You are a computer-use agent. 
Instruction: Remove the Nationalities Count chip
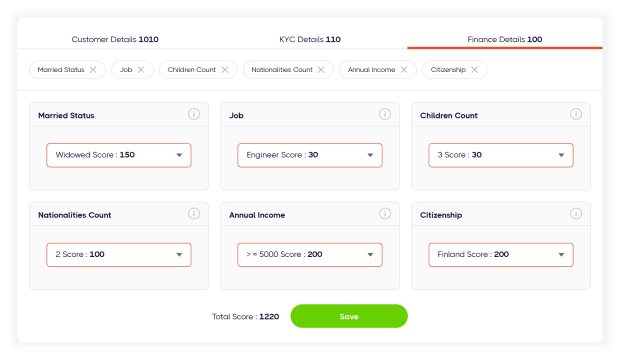(321, 70)
